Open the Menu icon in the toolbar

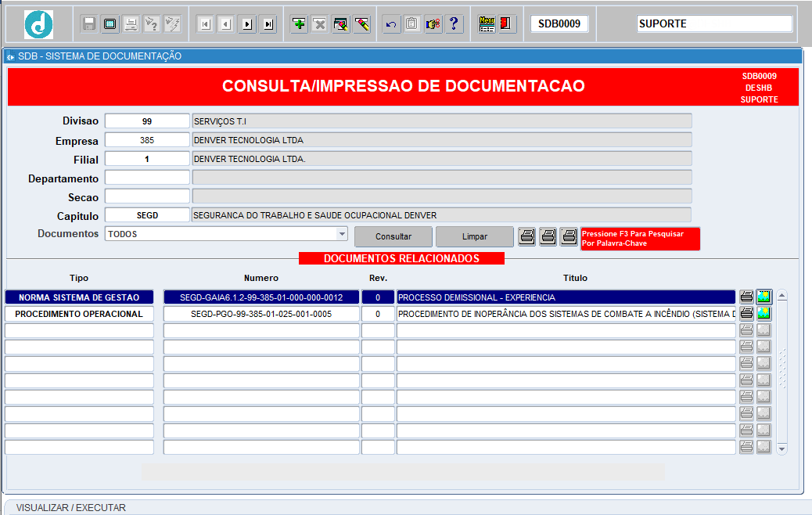click(x=487, y=24)
